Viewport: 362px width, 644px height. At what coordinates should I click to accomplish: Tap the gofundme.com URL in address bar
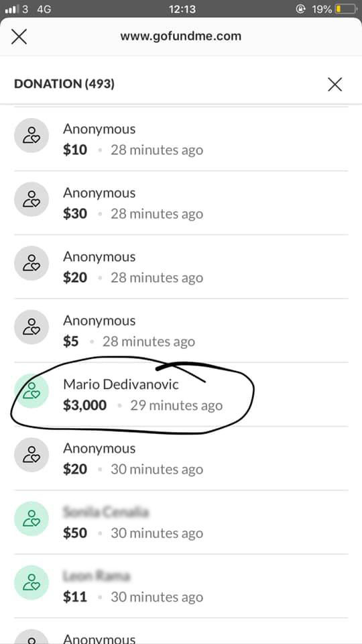point(180,36)
